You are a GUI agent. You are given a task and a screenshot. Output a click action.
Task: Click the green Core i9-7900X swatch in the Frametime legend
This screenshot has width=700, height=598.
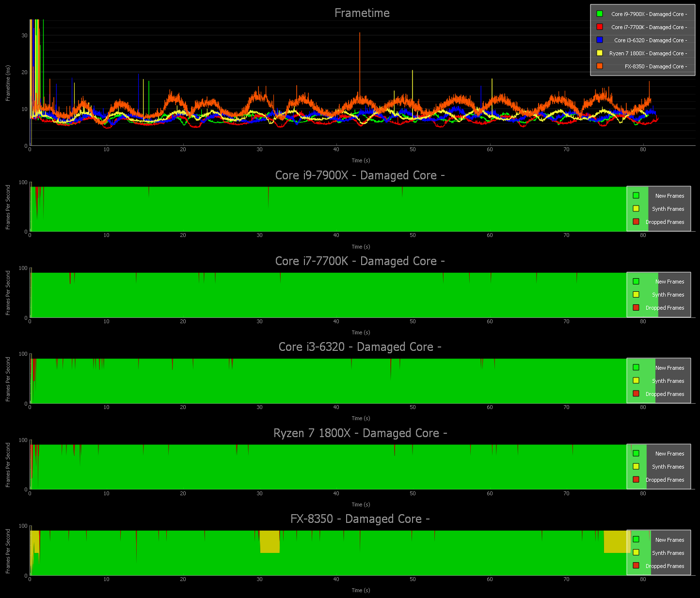pos(600,14)
